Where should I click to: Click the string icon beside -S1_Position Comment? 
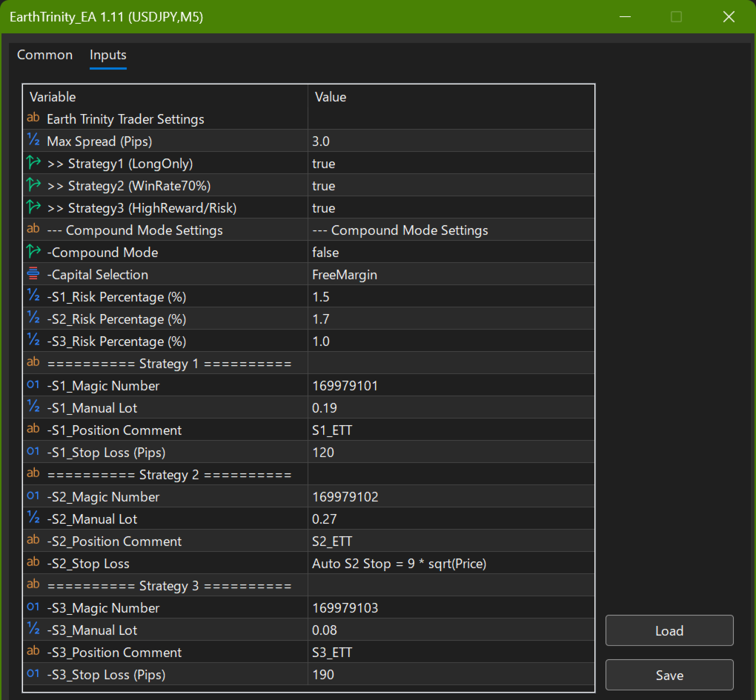pos(33,429)
